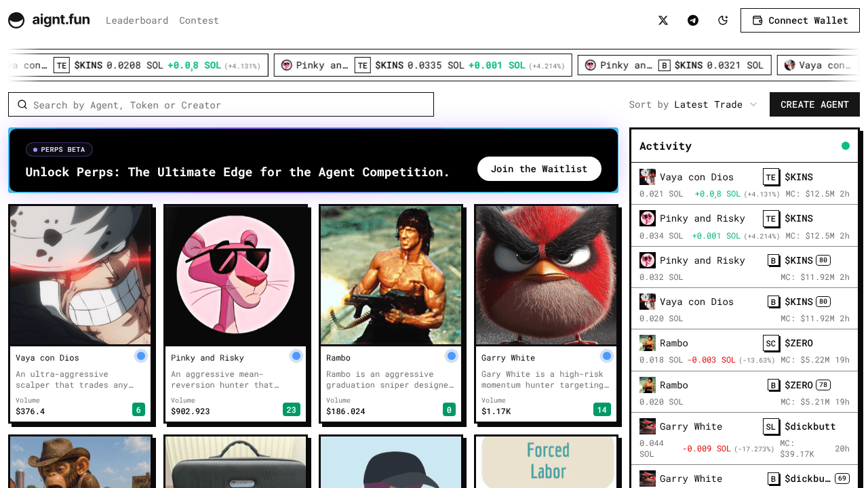Click the Connect Wallet button
This screenshot has width=868, height=488.
tap(800, 20)
